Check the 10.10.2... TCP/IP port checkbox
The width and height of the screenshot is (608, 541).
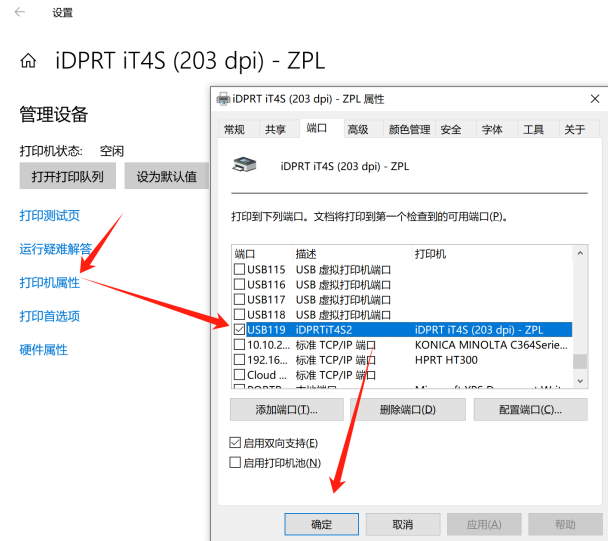(x=240, y=345)
